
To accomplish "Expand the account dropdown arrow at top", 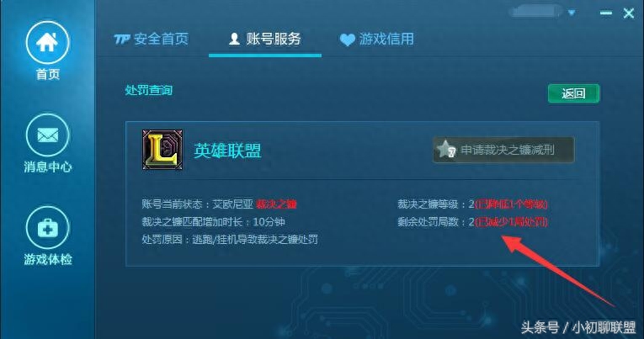I will click(572, 13).
